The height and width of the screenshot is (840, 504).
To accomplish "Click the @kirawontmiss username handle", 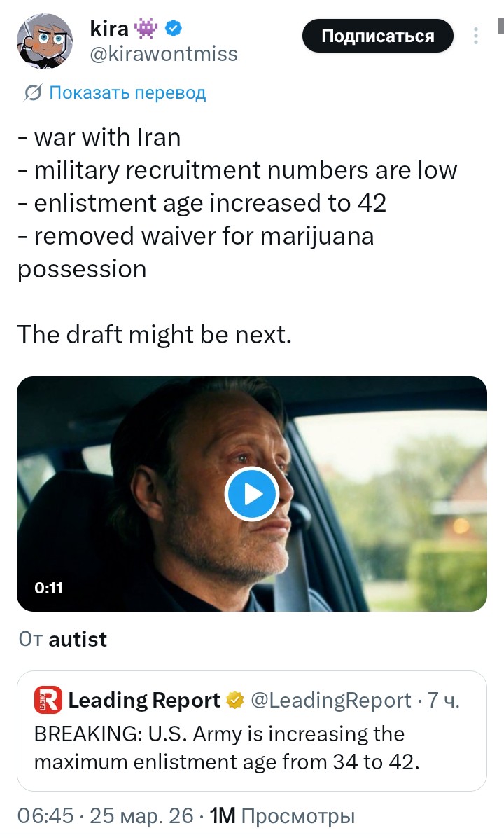I will (x=164, y=54).
